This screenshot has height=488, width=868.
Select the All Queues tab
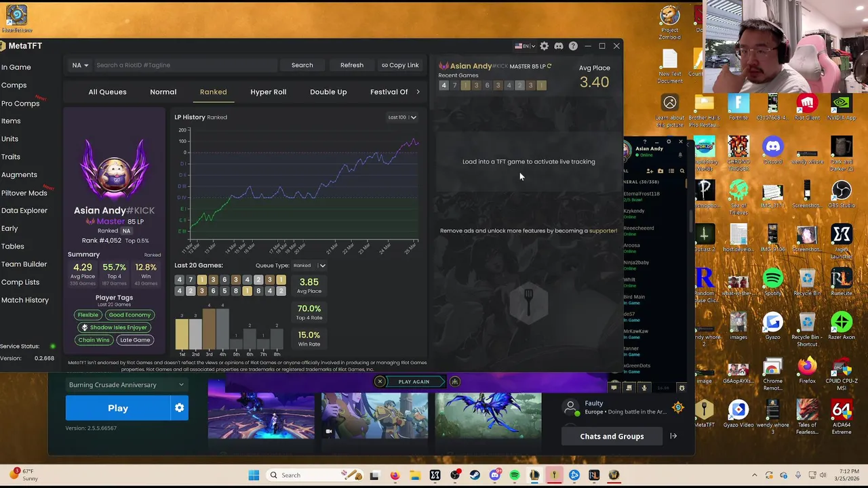tap(107, 92)
